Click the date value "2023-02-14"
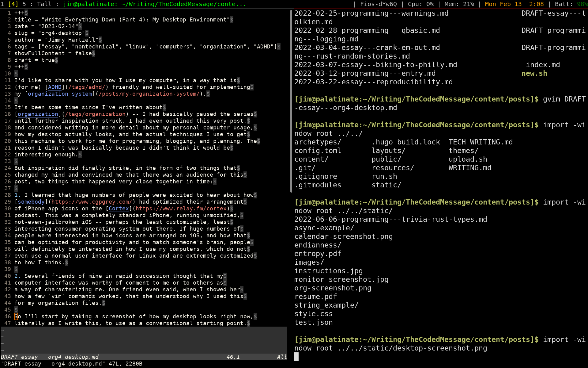Image resolution: width=588 pixels, height=368 pixels. (x=58, y=26)
